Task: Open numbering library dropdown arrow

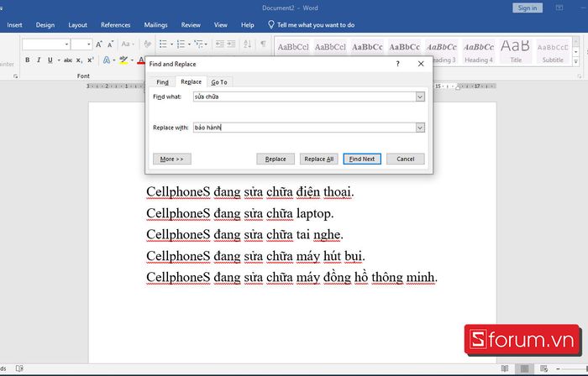Action: [189, 44]
